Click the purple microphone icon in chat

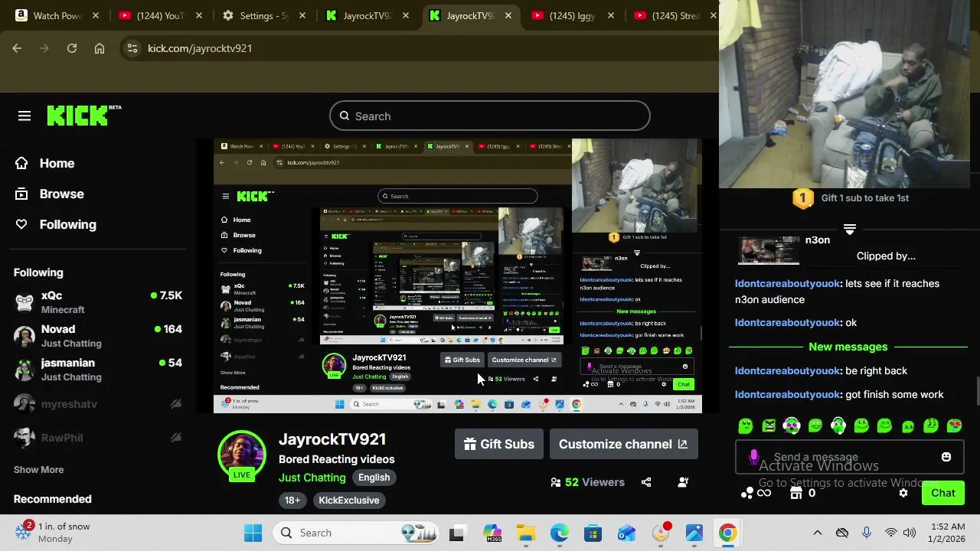click(753, 457)
